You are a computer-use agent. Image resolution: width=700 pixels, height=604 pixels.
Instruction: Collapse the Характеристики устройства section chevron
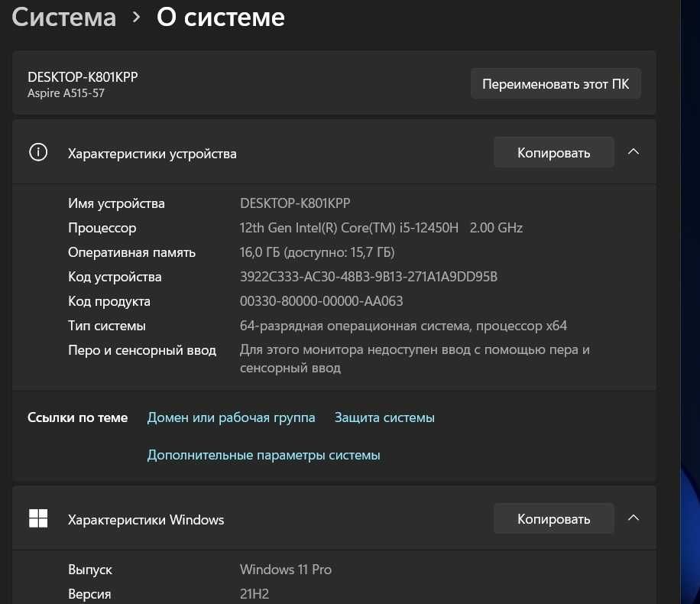pyautogui.click(x=633, y=152)
